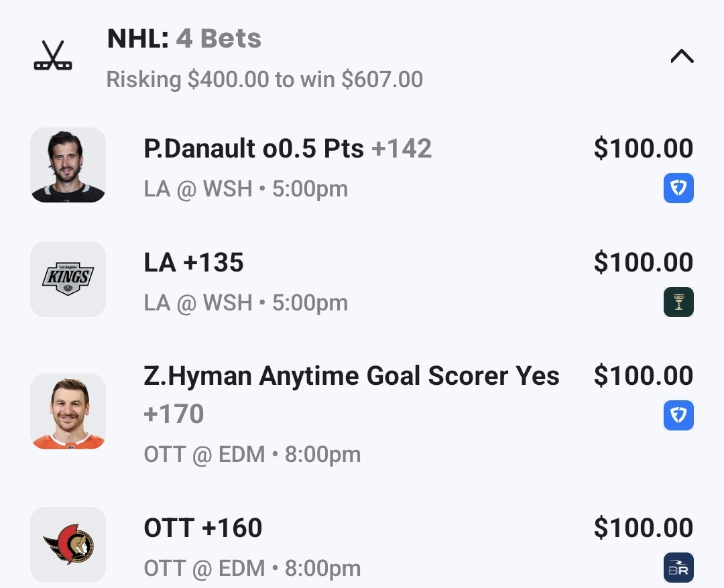The width and height of the screenshot is (724, 588).
Task: Open the OTT +160 moneyline bet
Action: [203, 528]
